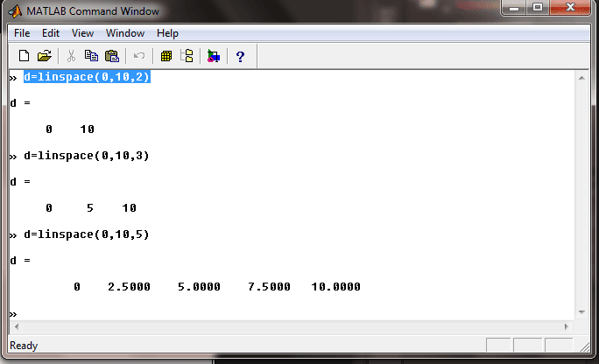Launch the Simulink Library icon
599x364 pixels.
[214, 56]
